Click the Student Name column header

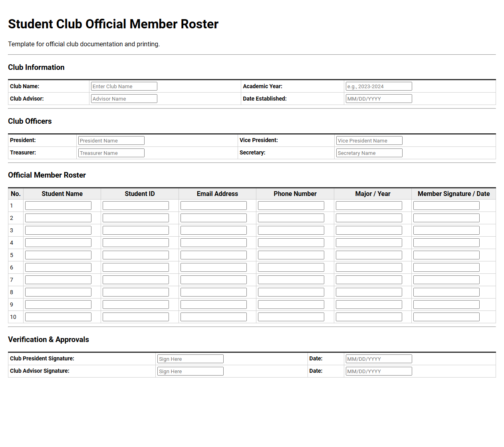coord(62,194)
